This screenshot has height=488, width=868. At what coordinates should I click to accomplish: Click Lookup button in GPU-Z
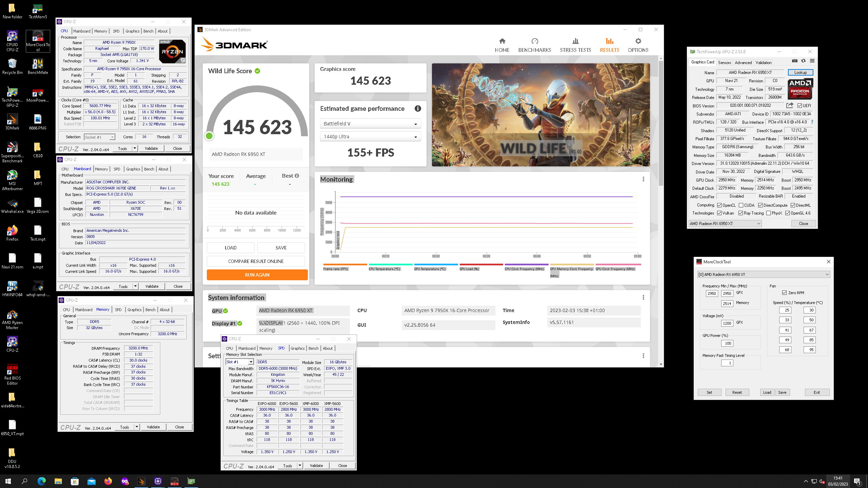[801, 73]
